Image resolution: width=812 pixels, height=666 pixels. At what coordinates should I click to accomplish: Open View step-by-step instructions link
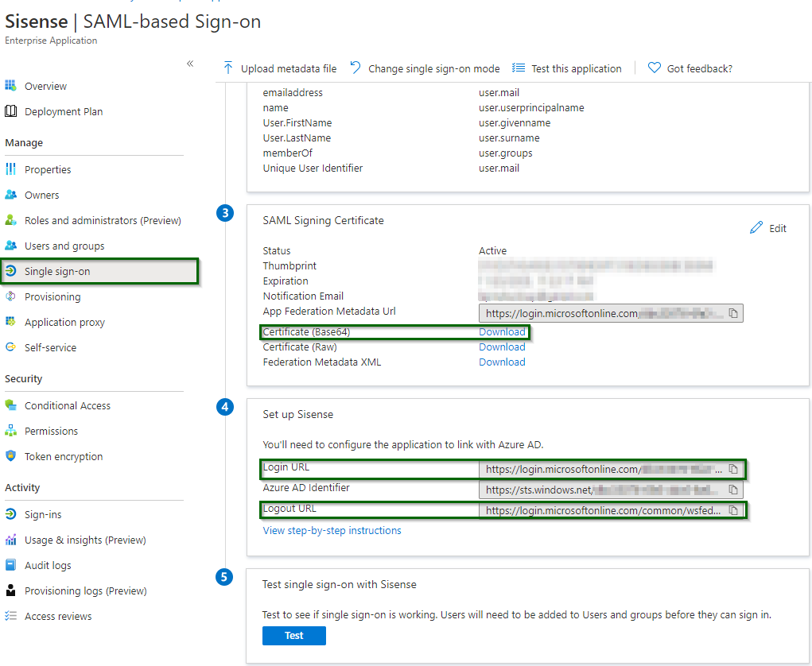pyautogui.click(x=332, y=530)
